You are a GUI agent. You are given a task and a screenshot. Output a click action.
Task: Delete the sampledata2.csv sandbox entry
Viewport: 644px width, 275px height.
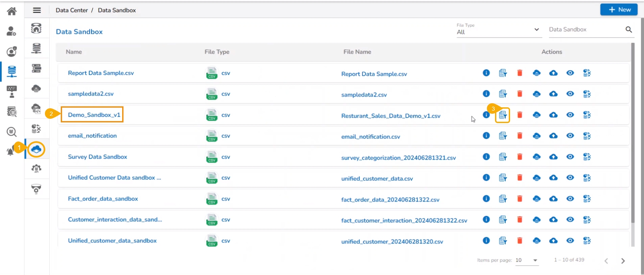(x=519, y=94)
